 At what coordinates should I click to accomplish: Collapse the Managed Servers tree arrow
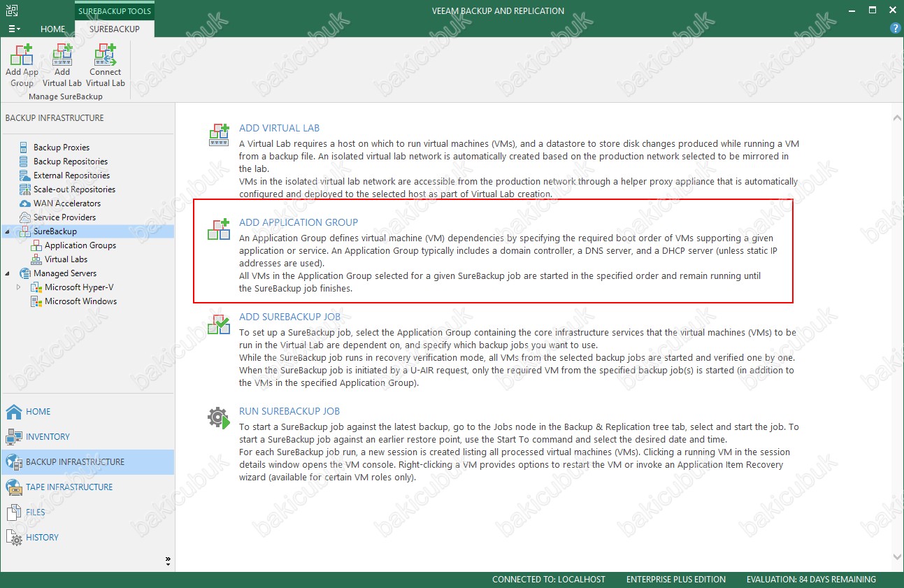click(8, 273)
